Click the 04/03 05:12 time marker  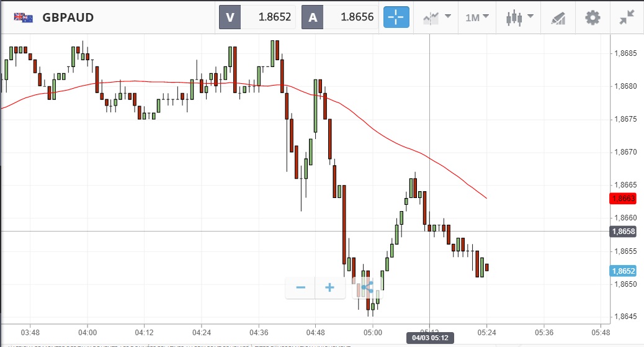430,338
